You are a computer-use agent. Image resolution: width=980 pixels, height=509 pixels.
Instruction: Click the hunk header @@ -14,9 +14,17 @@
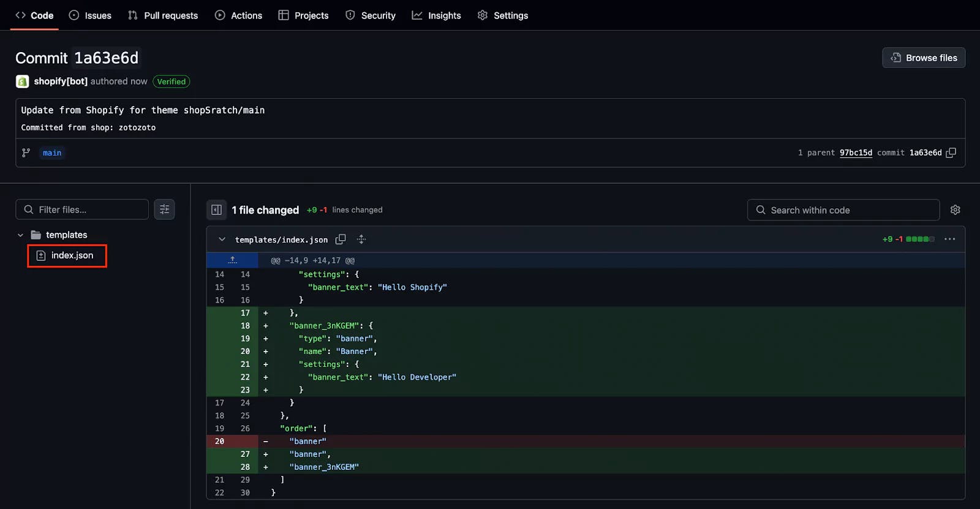pyautogui.click(x=312, y=260)
